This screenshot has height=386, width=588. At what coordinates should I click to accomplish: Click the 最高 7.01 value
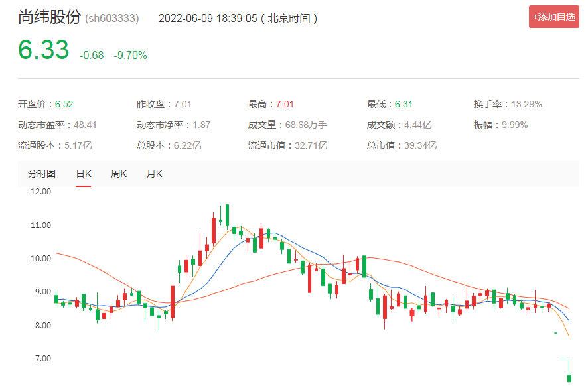271,104
